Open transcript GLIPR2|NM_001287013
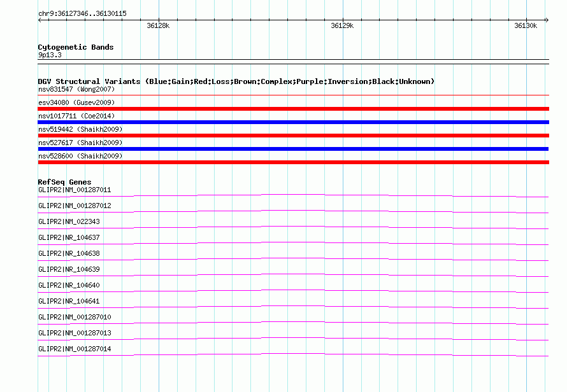 click(75, 333)
